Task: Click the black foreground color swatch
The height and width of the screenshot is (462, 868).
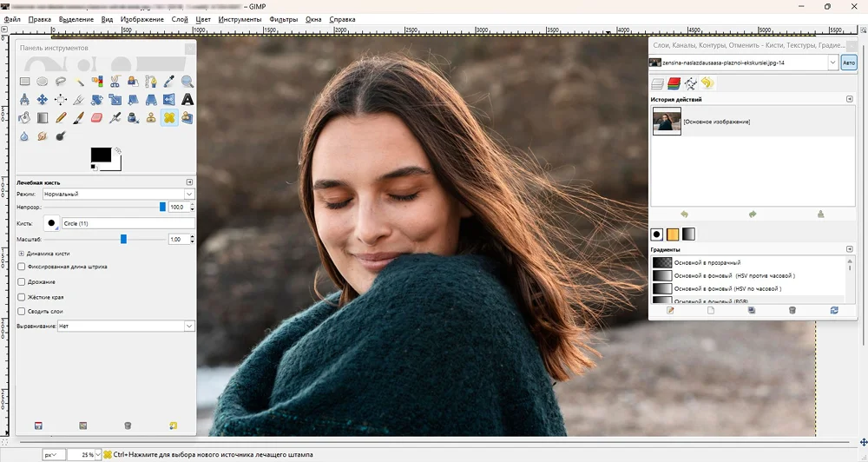Action: click(x=100, y=155)
